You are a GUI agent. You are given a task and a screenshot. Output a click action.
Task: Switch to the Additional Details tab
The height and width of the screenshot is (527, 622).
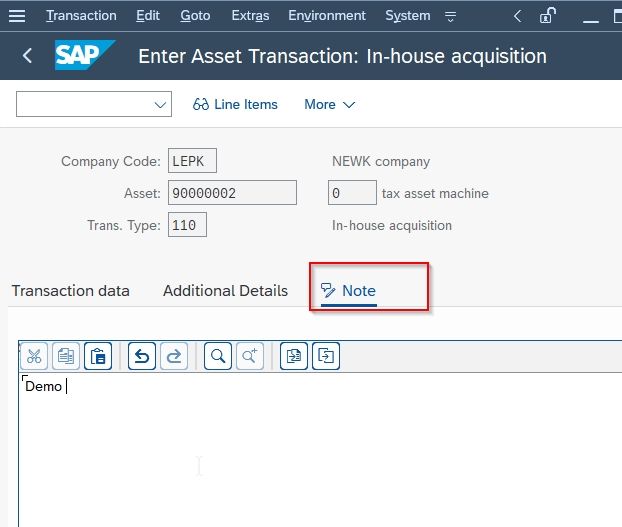point(225,291)
